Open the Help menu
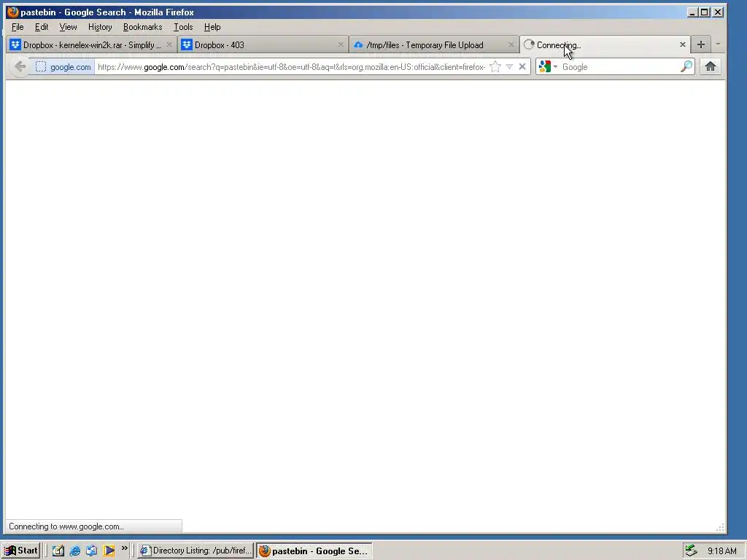Viewport: 747px width, 560px height. (x=212, y=27)
